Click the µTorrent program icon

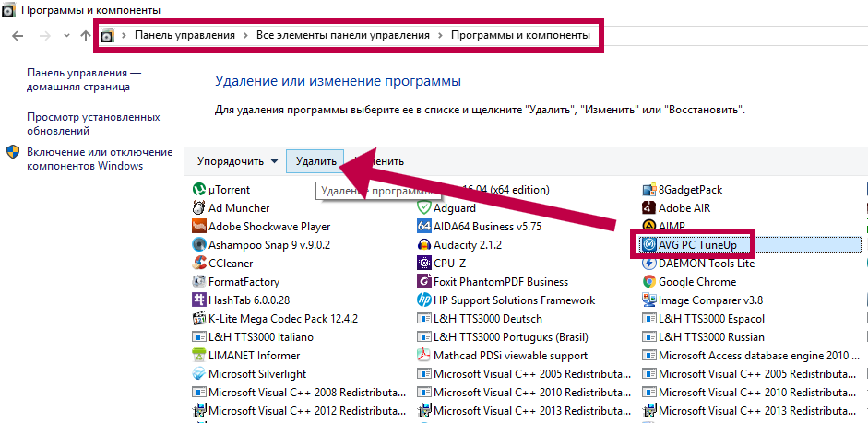pyautogui.click(x=198, y=190)
